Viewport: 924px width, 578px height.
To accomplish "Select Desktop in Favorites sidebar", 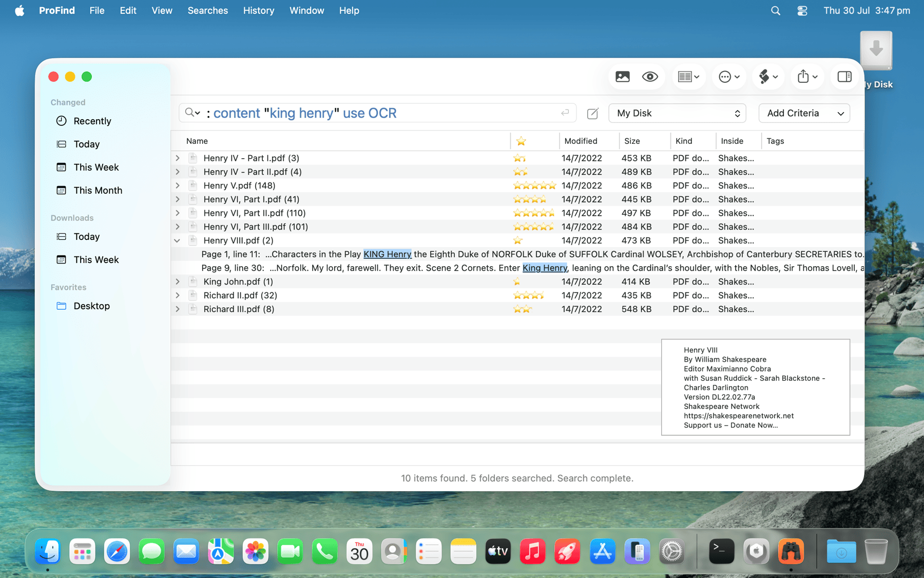I will pos(91,306).
